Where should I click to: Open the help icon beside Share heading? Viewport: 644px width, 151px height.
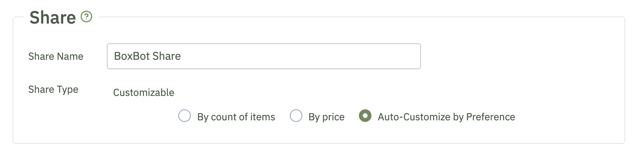pos(86,17)
